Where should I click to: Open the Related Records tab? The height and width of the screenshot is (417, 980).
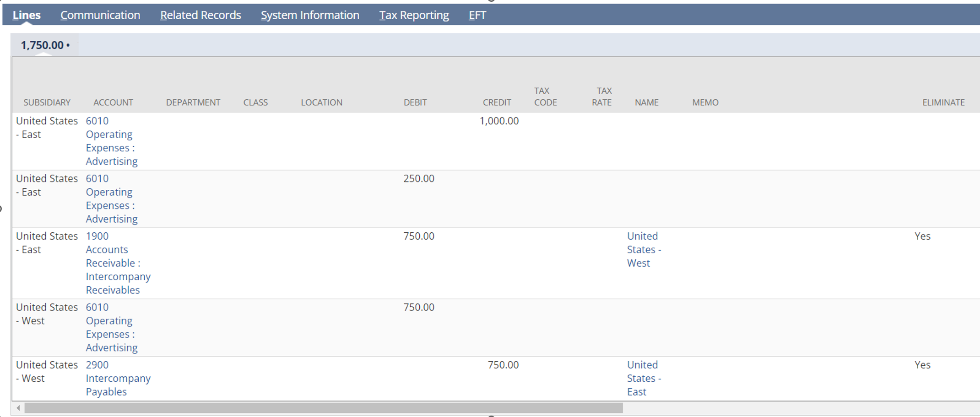[200, 15]
